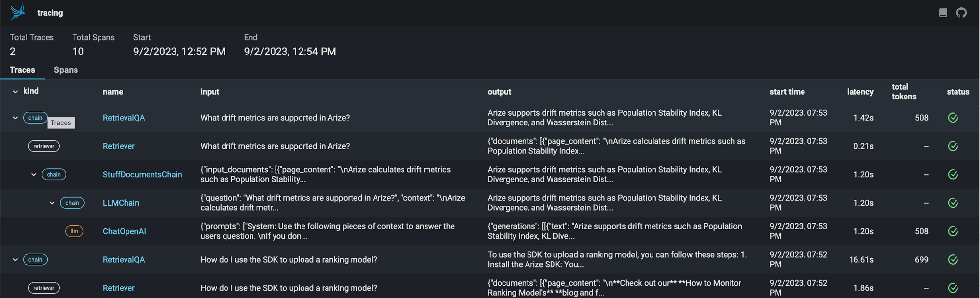The height and width of the screenshot is (298, 980).
Task: Switch to the Traces tab
Action: pyautogui.click(x=23, y=70)
